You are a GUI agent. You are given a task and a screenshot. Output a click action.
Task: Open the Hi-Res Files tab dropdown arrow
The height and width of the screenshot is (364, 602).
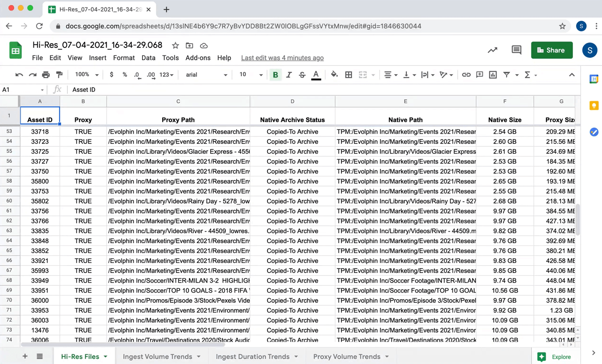coord(105,356)
